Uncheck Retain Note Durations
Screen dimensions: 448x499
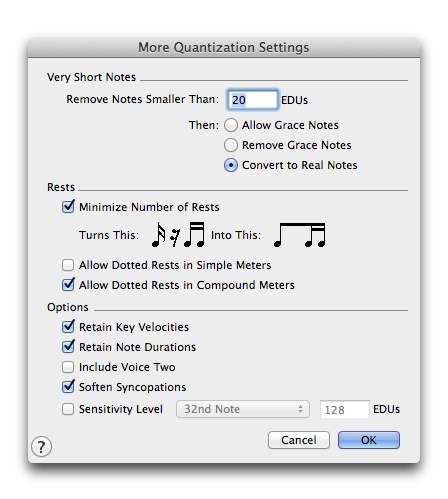[x=68, y=347]
